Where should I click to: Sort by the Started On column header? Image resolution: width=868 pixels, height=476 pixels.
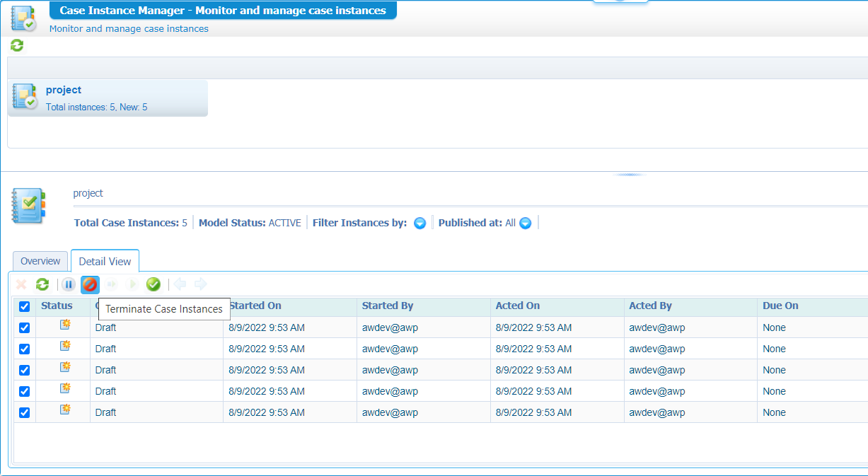point(255,306)
